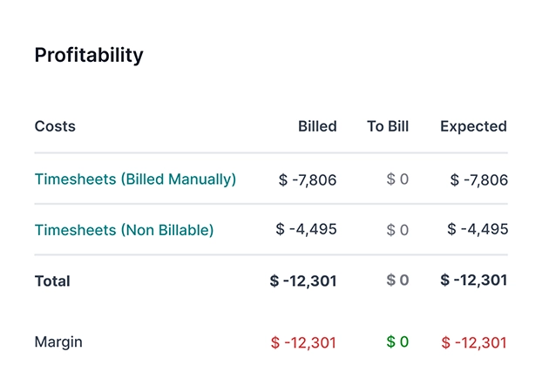Click To Bill value for Timesheets (Non Billable)

[397, 230]
